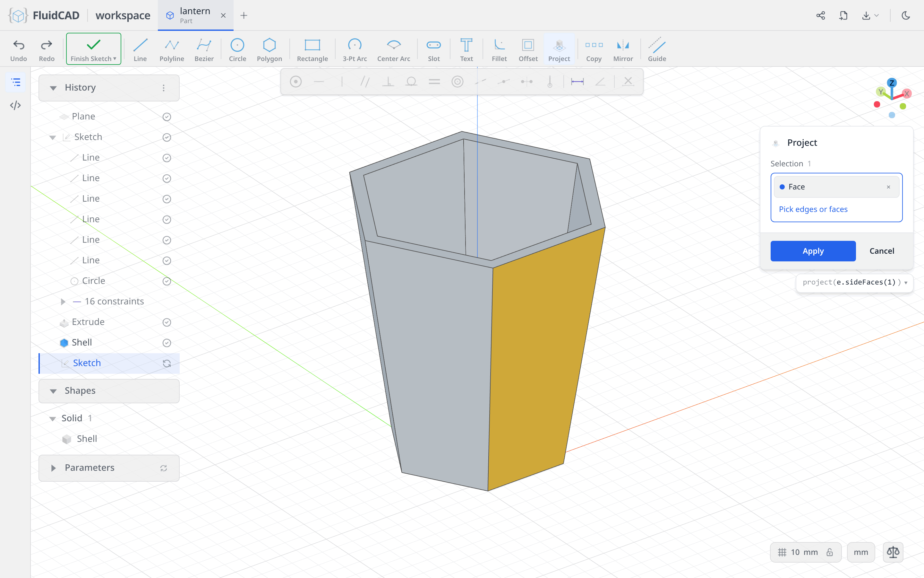Screen dimensions: 924x578
Task: Toggle the Extrude history item check
Action: [167, 322]
